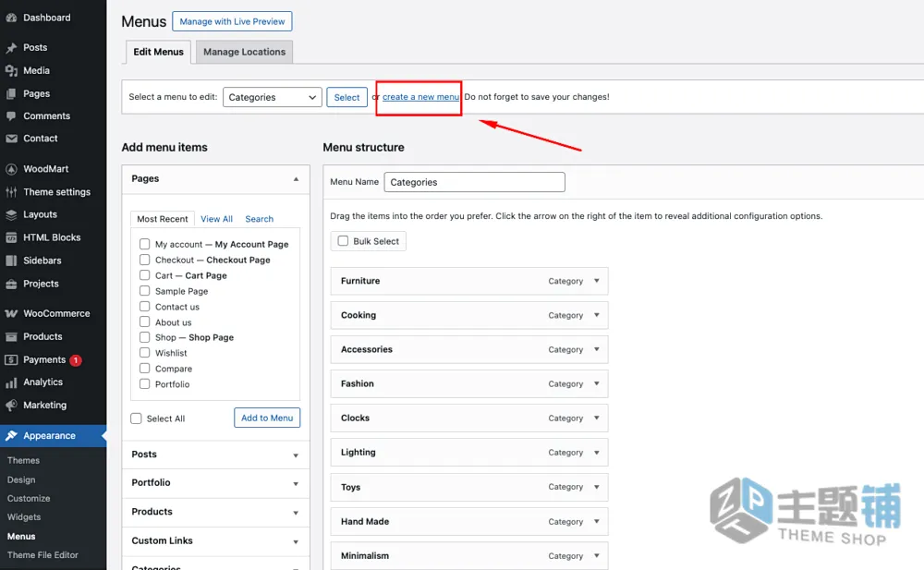Click the Dashboard gauge icon
Screen dimensions: 924x570
click(11, 18)
